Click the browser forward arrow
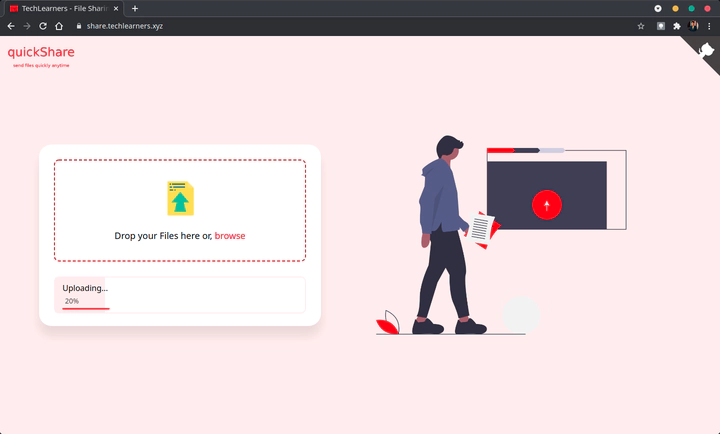The image size is (720, 434). pos(27,26)
